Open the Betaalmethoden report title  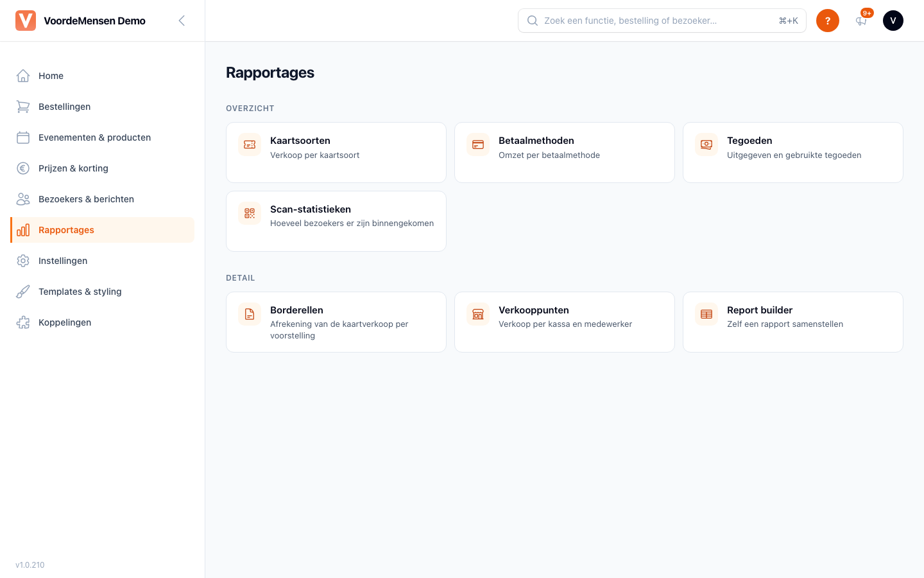(x=536, y=141)
